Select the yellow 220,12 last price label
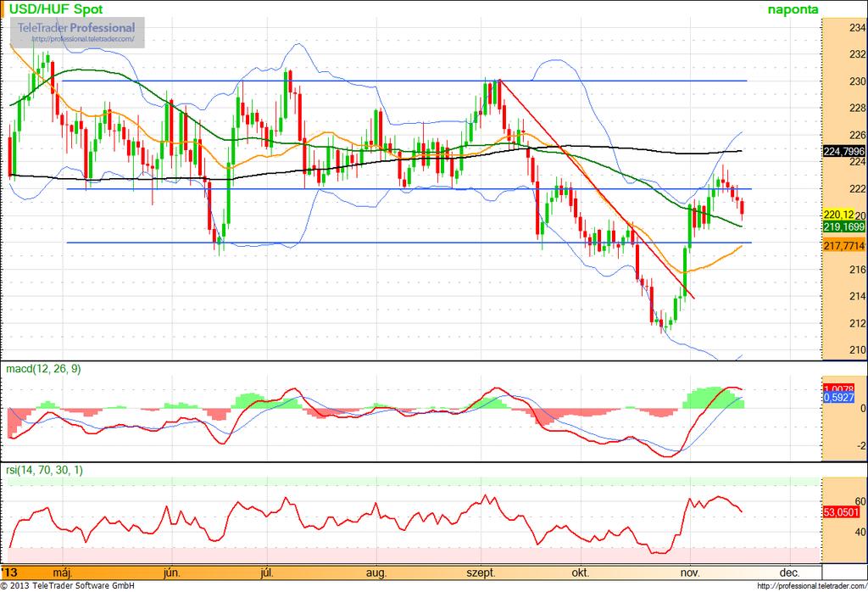 pyautogui.click(x=838, y=215)
